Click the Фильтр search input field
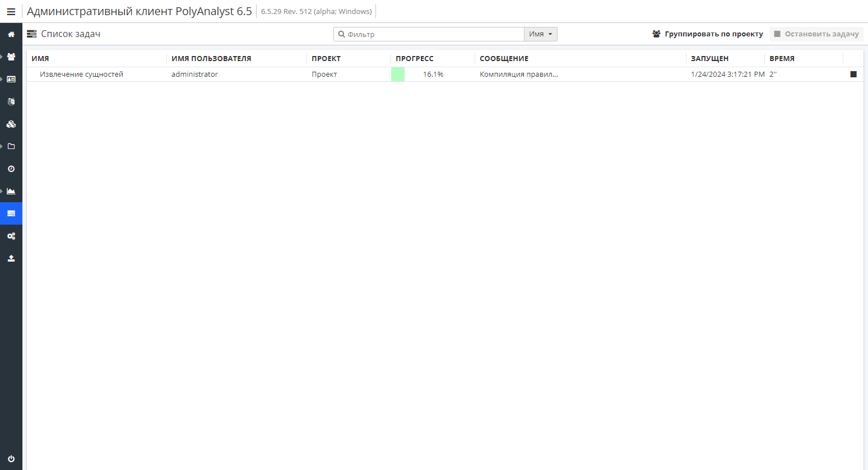The image size is (868, 470). point(429,34)
